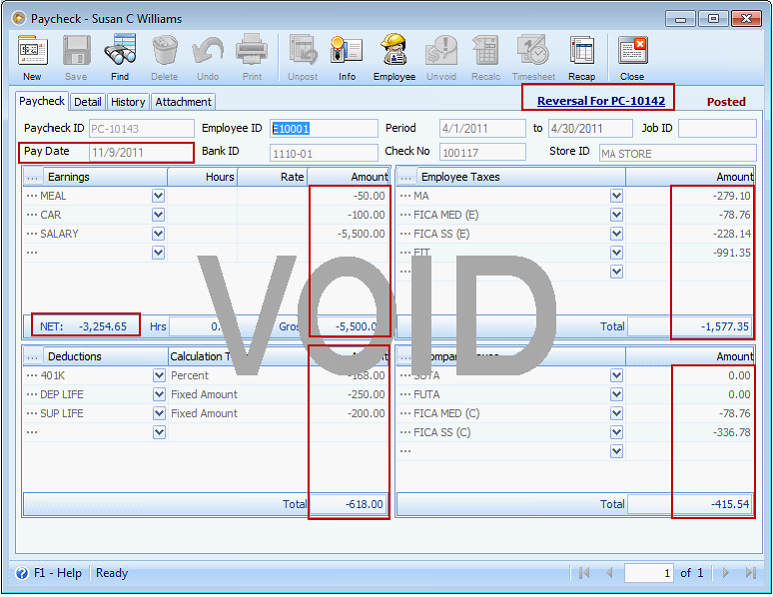This screenshot has height=597, width=773.
Task: Click the Print printer icon
Action: pyautogui.click(x=252, y=51)
